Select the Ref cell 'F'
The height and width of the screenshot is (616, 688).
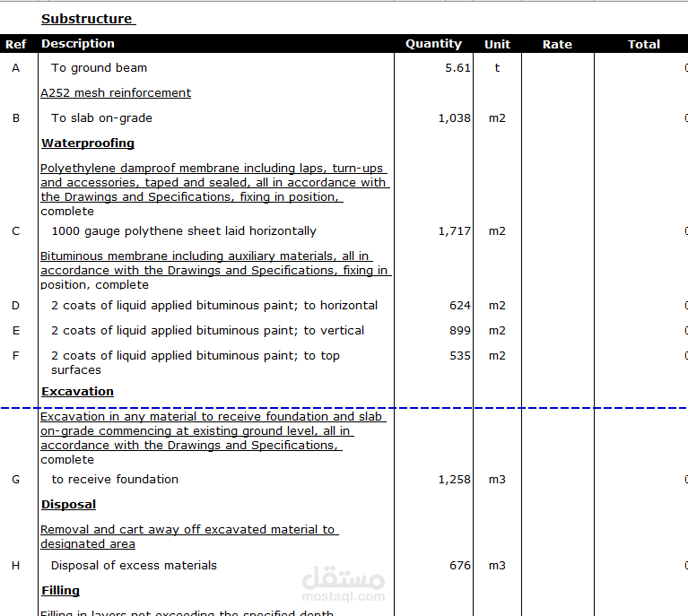(x=16, y=355)
